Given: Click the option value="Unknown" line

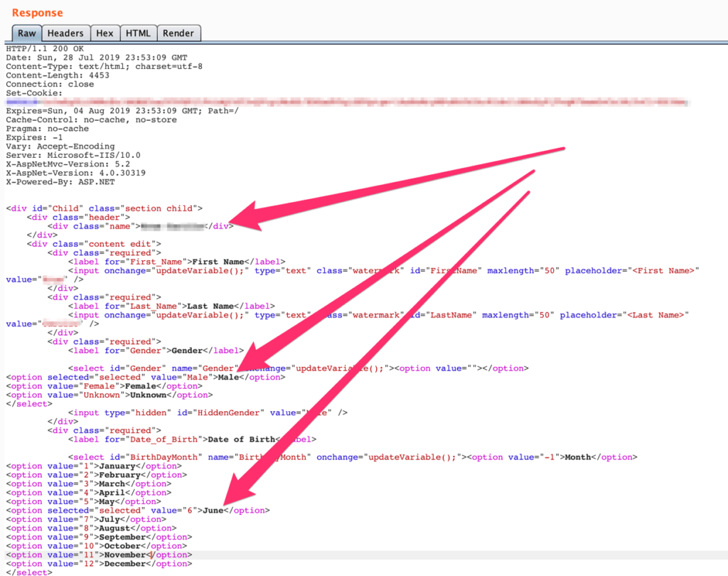Looking at the screenshot, I should [x=109, y=395].
